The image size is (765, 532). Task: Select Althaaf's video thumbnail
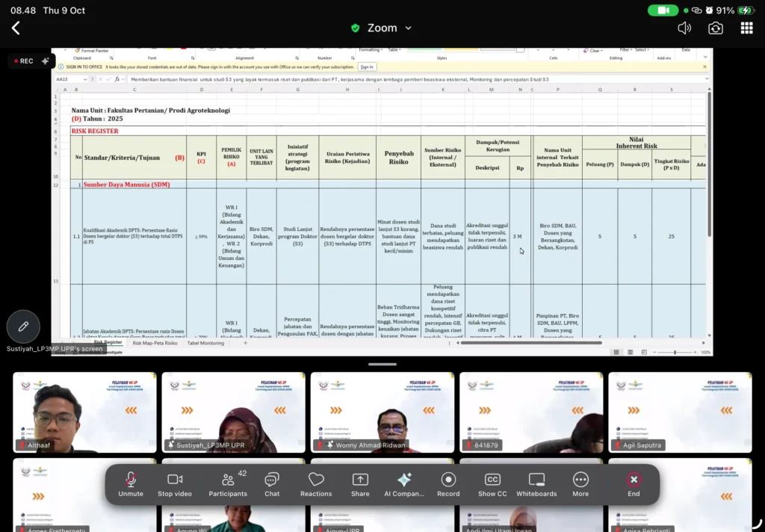tap(84, 412)
